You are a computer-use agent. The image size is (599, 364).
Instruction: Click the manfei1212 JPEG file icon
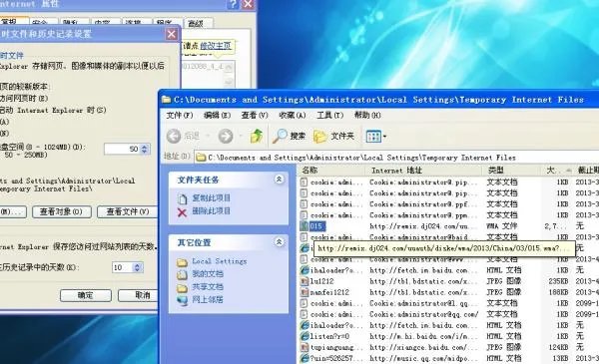pos(304,292)
